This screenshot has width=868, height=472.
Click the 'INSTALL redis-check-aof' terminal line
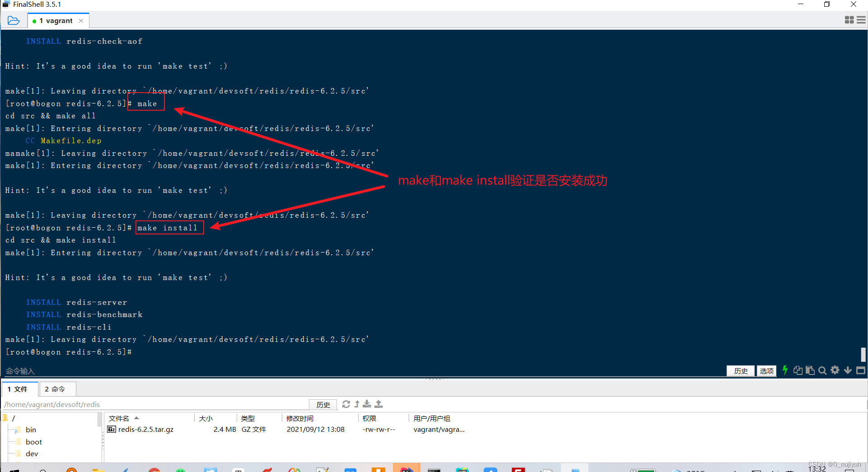84,41
